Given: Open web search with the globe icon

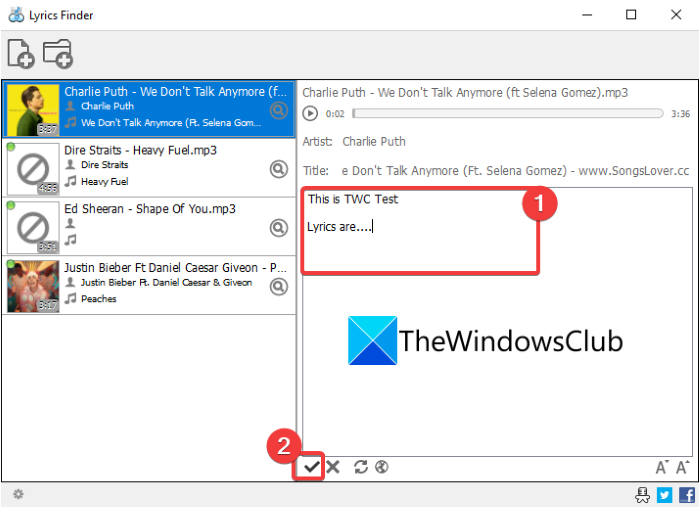Looking at the screenshot, I should click(x=381, y=467).
